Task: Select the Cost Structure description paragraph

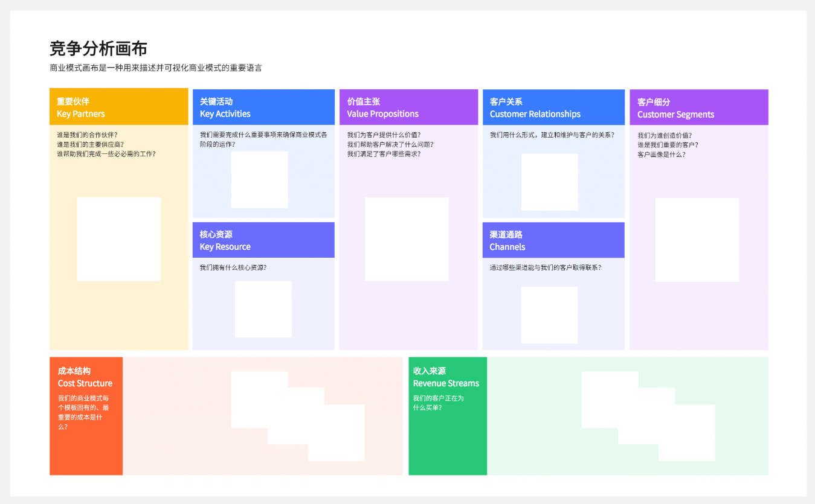Action: [83, 412]
